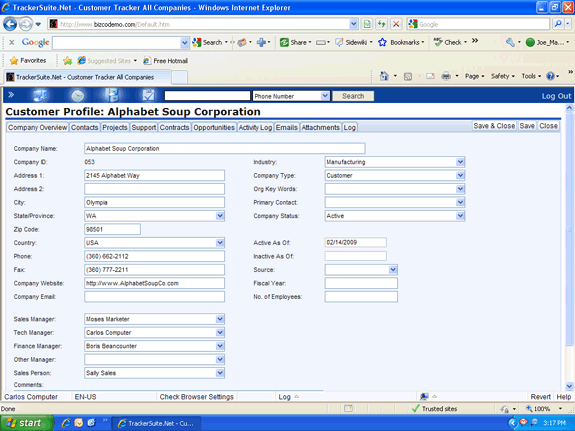Open the Primary Contact dropdown
The height and width of the screenshot is (431, 575).
pyautogui.click(x=460, y=202)
